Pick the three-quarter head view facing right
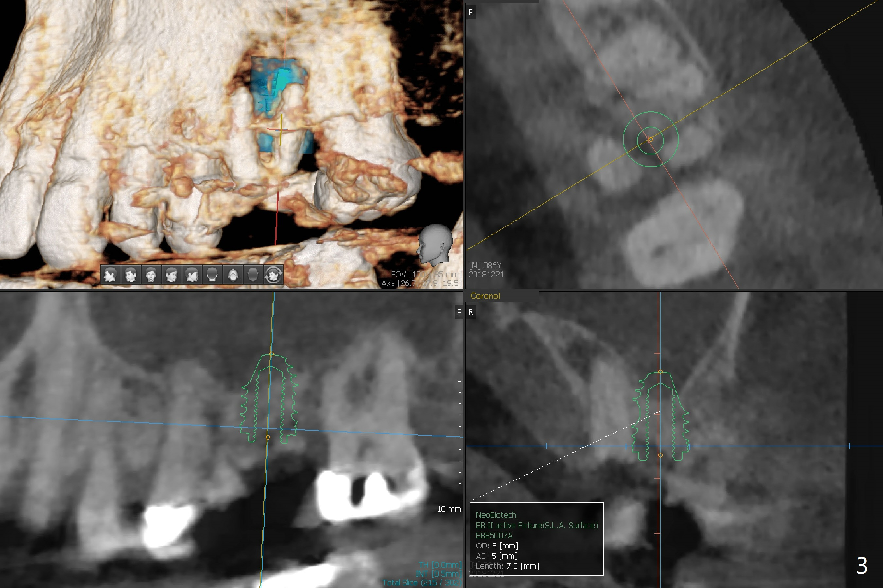This screenshot has width=883, height=588. coord(171,275)
